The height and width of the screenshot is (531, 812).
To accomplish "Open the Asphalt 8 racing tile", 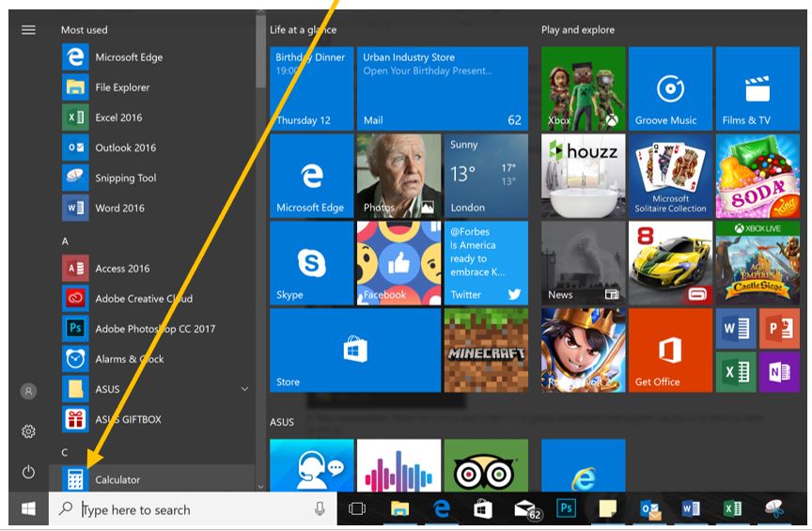I will [x=671, y=263].
